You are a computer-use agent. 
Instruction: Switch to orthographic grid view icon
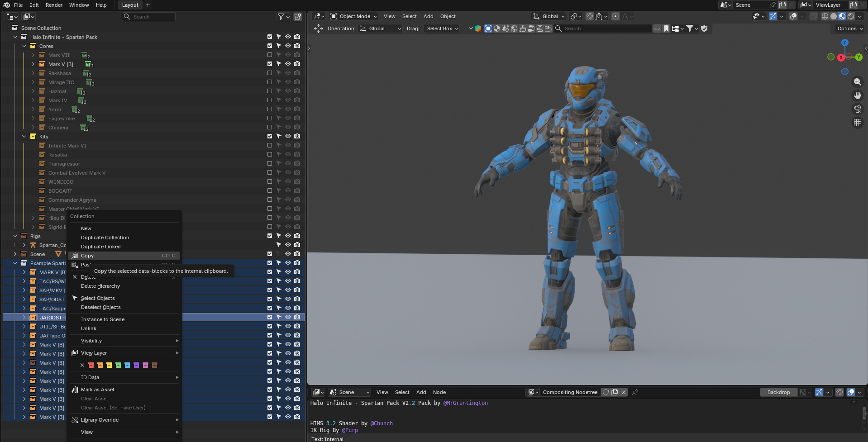tap(857, 123)
